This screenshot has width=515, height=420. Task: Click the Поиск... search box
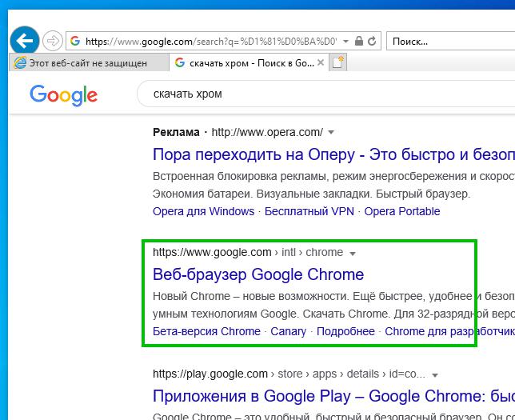451,41
